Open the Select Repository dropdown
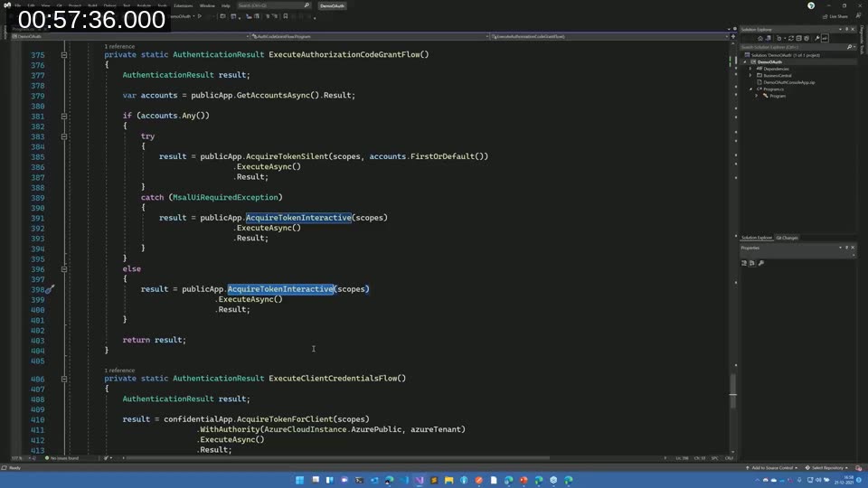This screenshot has width=868, height=488. pos(826,468)
